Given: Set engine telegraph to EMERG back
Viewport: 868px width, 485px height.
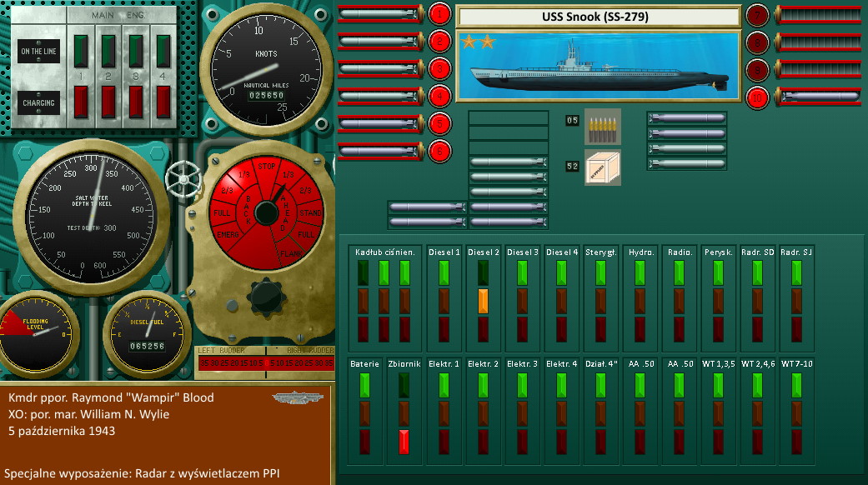Looking at the screenshot, I should coord(225,237).
